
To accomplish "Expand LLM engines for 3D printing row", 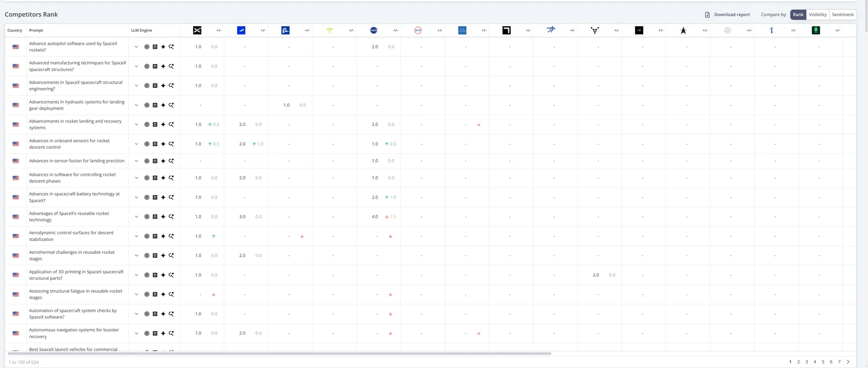I will click(136, 275).
